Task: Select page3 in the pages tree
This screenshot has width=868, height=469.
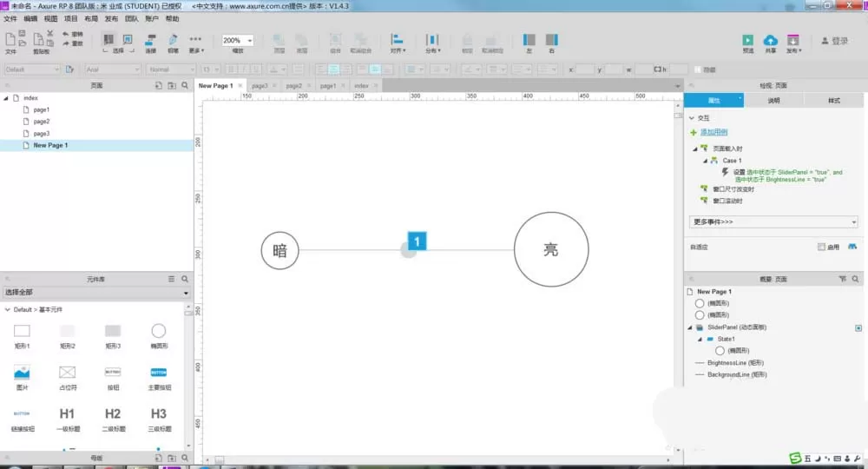Action: click(41, 134)
